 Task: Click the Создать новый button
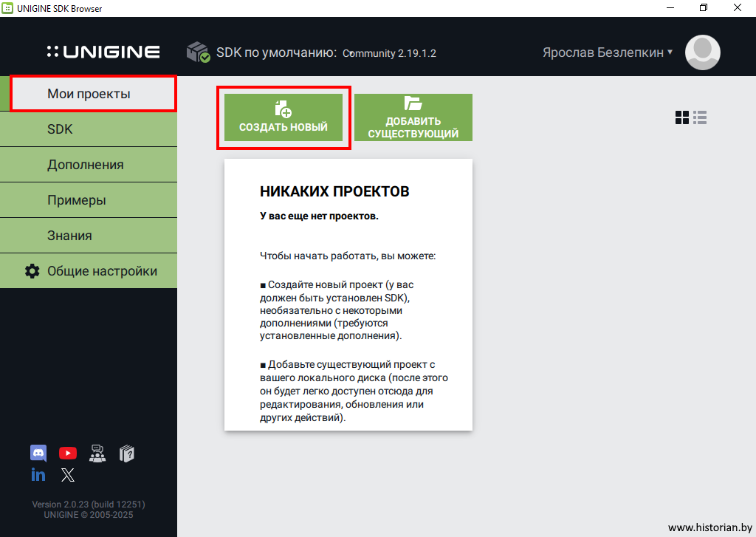tap(283, 117)
